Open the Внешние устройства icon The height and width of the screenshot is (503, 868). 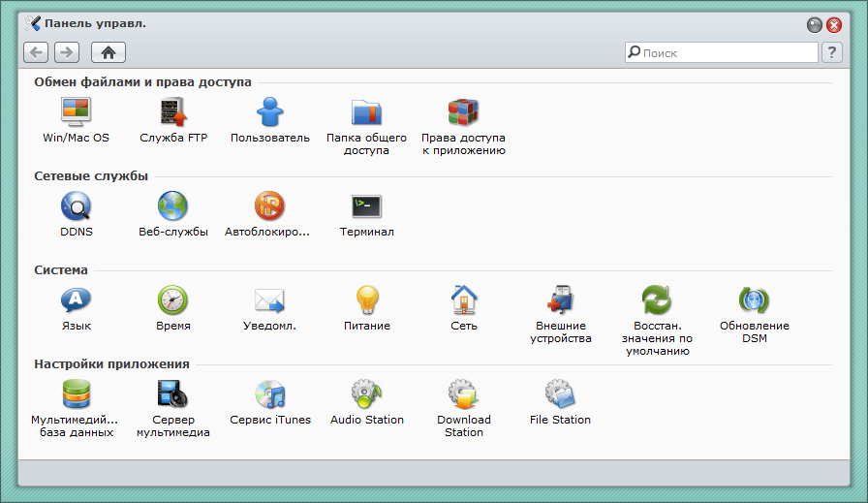(x=560, y=300)
